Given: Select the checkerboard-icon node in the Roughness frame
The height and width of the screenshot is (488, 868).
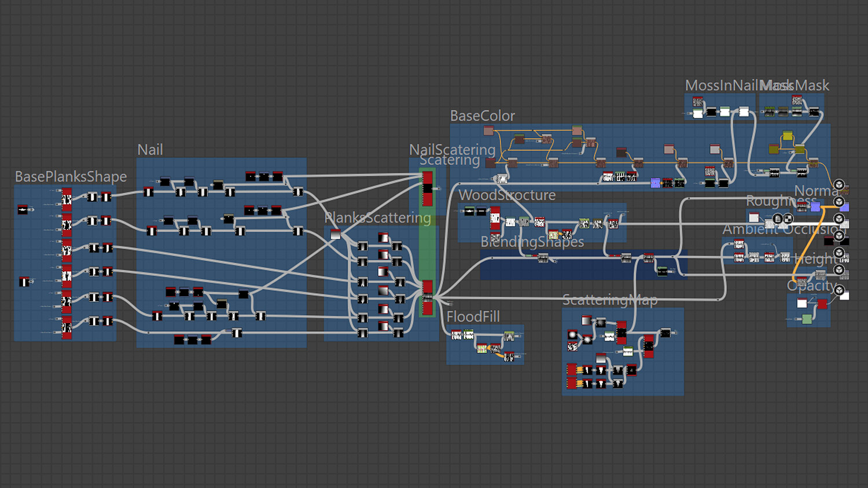Looking at the screenshot, I should click(x=788, y=219).
